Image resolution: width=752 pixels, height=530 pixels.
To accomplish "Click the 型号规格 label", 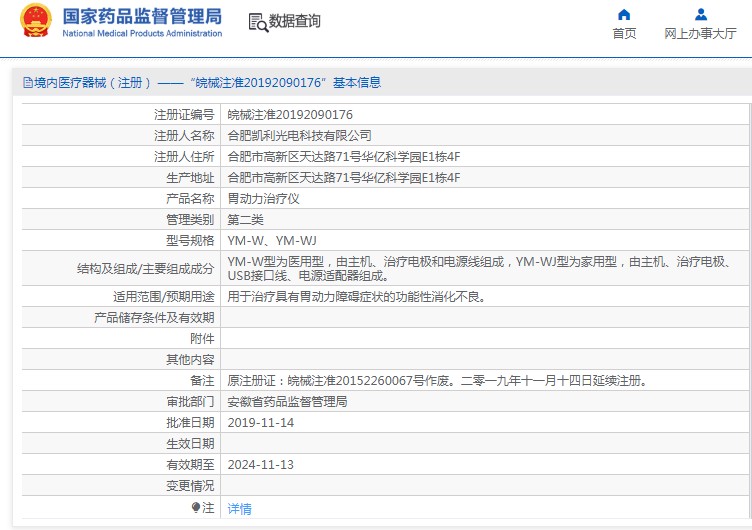I will tap(190, 241).
